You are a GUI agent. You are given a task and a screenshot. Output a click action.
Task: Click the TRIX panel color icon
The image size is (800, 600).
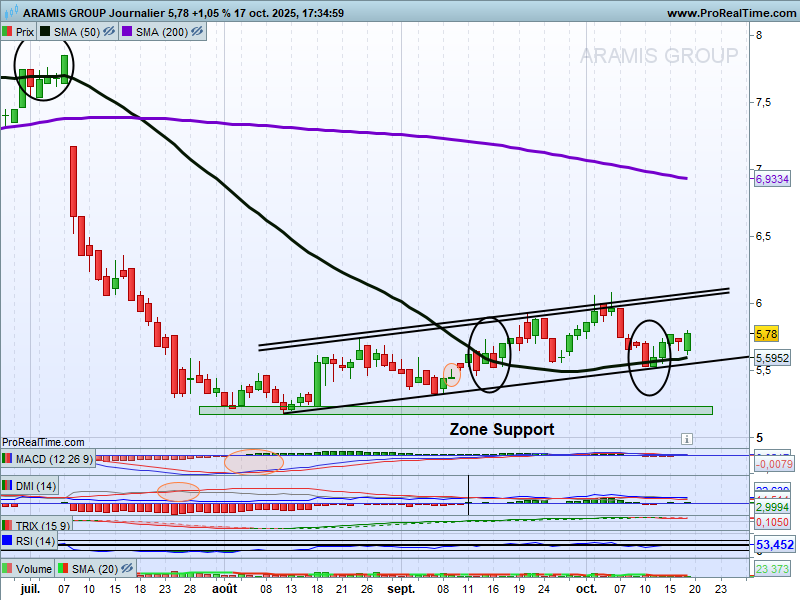point(7,525)
